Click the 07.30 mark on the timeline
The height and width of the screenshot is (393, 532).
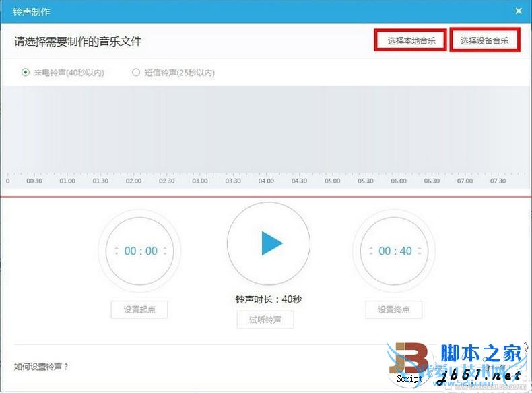point(498,181)
